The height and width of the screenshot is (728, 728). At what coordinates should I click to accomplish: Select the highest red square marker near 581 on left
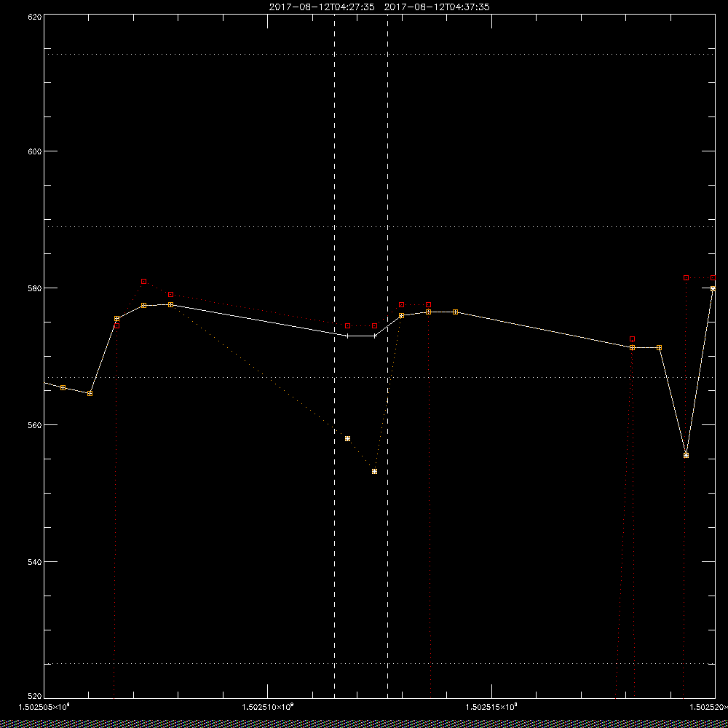tap(144, 281)
